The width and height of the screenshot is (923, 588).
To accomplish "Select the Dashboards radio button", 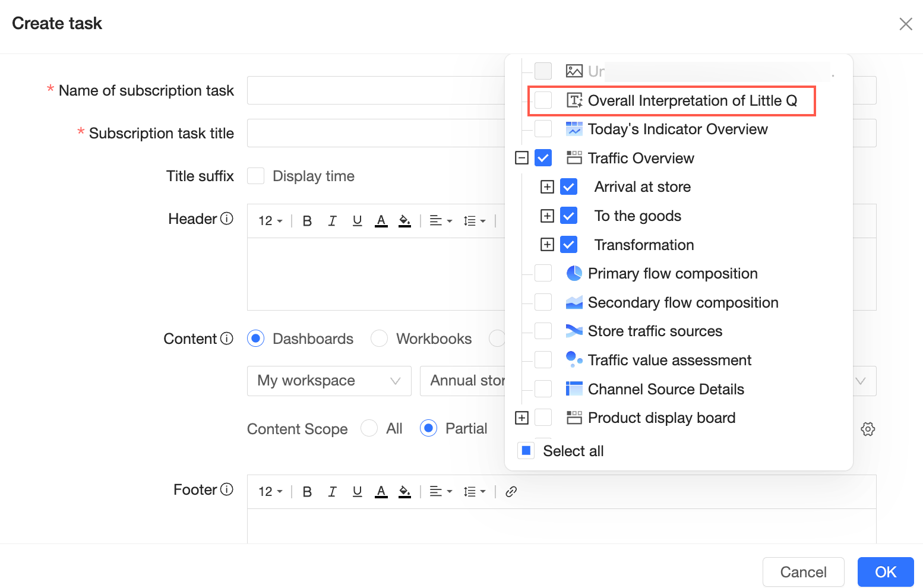I will [x=255, y=339].
